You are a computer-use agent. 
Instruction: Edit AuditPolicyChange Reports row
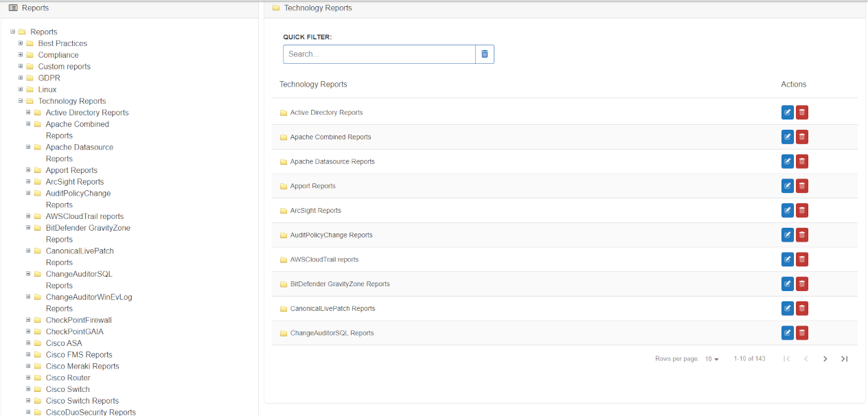pos(788,235)
